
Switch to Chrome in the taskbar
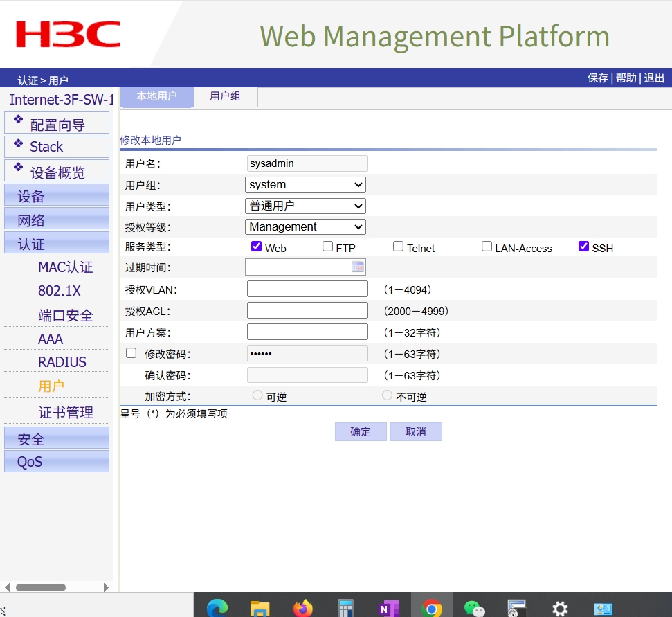pyautogui.click(x=432, y=609)
